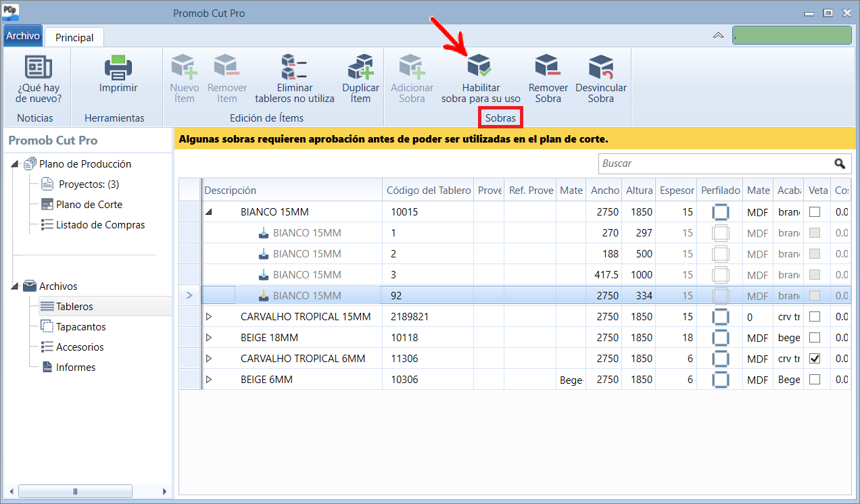Toggle Veta checkbox for BEIGE 6MM
Screen dimensions: 860x504
(x=815, y=379)
